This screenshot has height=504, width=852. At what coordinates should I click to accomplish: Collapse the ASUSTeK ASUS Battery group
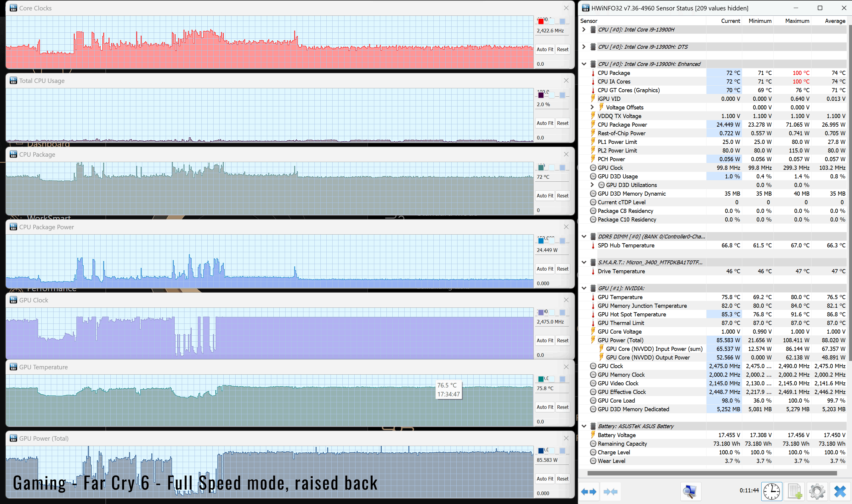[x=584, y=426]
